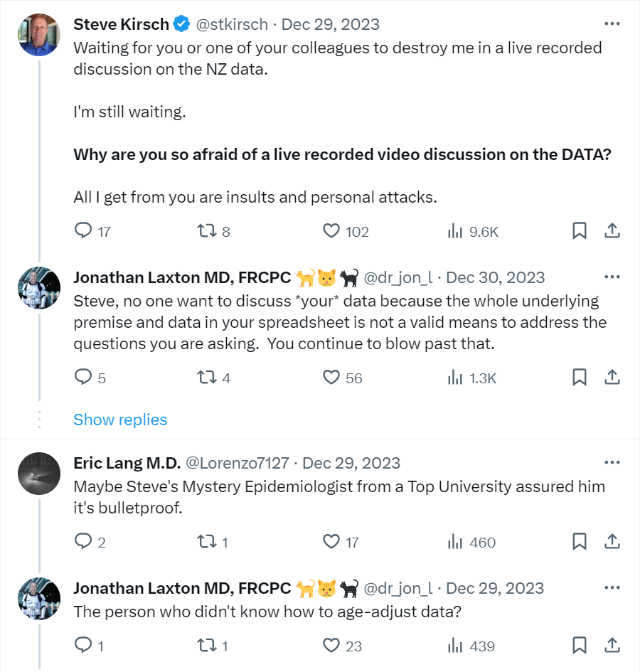Retweet Steve Kirsch's NZ data tweet

(206, 231)
